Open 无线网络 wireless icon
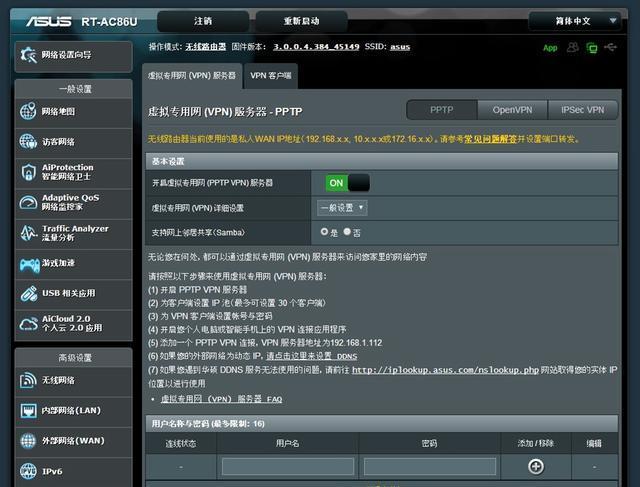640x487 pixels. 28,380
